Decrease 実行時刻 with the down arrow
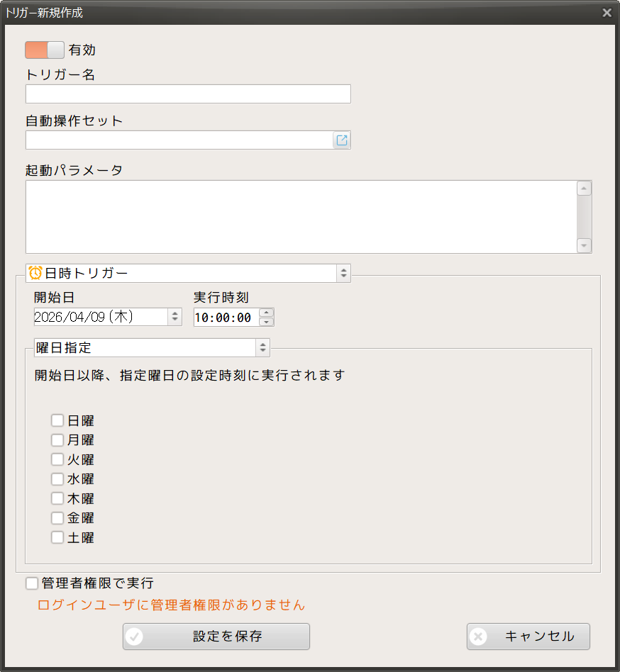This screenshot has height=672, width=620. point(266,322)
